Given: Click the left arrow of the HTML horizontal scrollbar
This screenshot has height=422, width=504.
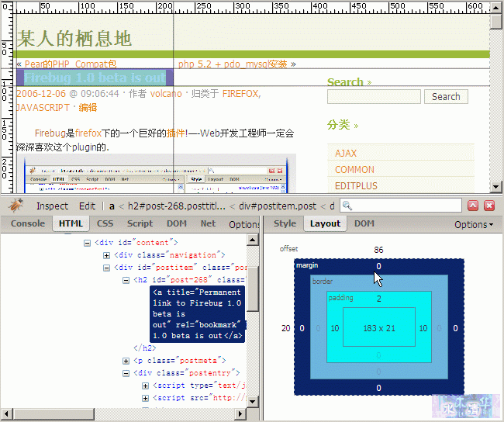Looking at the screenshot, I should click(x=7, y=413).
